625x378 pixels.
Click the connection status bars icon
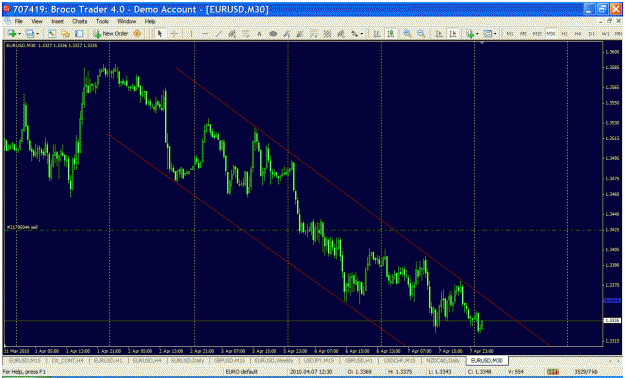point(552,372)
